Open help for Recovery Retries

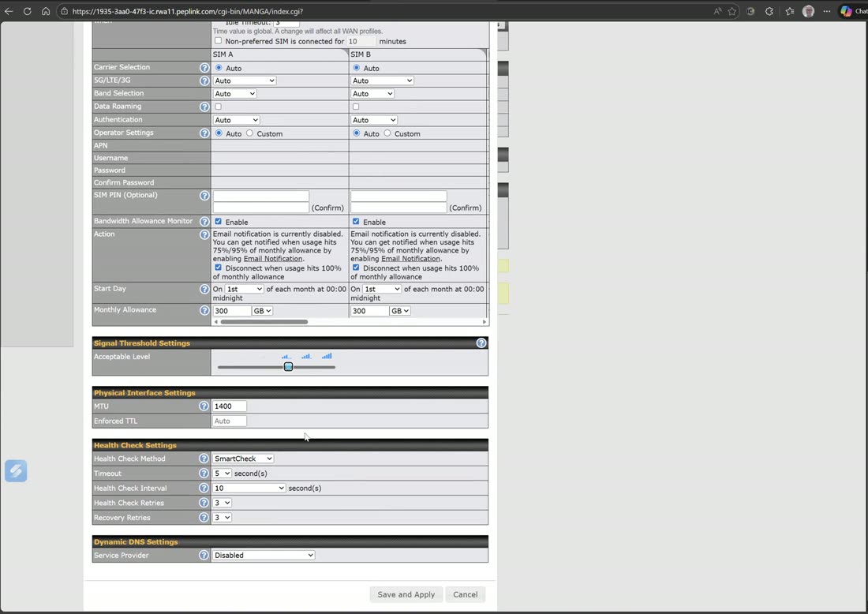pos(204,518)
